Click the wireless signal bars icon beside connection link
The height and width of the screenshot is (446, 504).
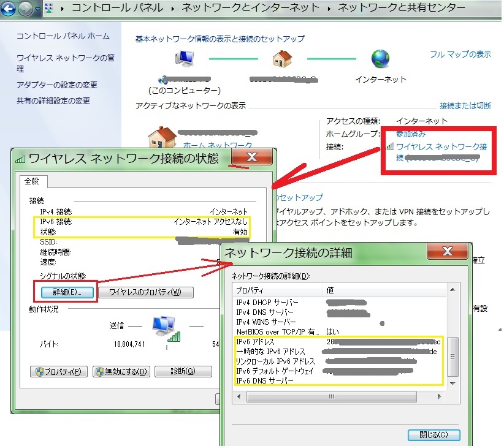390,146
